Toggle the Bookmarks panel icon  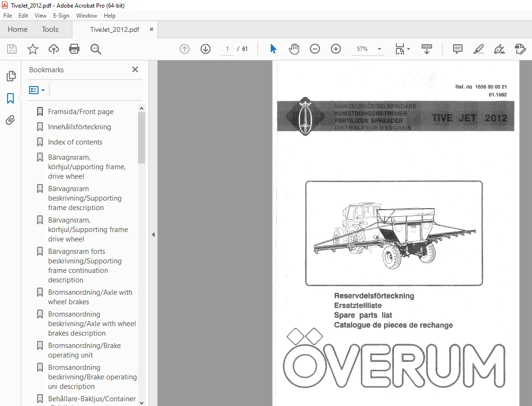click(x=10, y=98)
